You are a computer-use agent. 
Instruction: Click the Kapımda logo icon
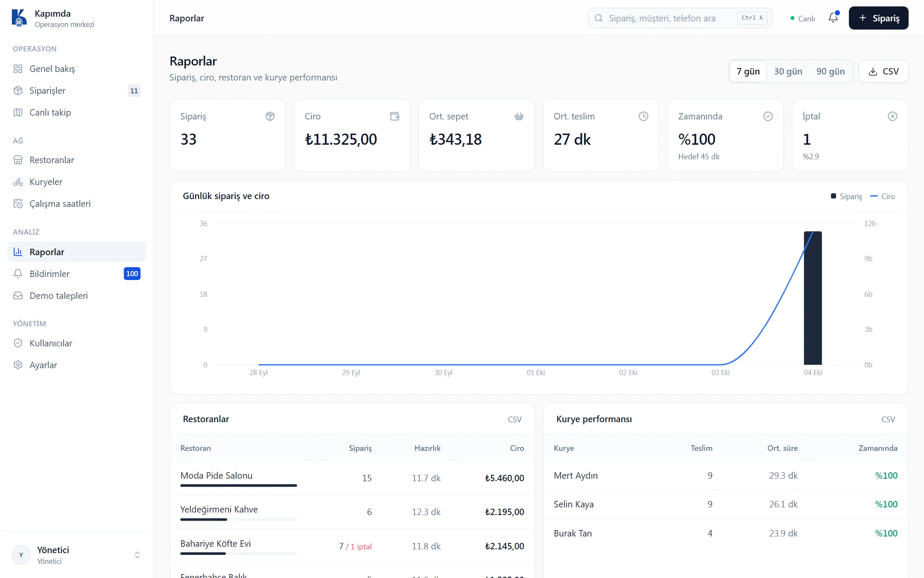[19, 18]
